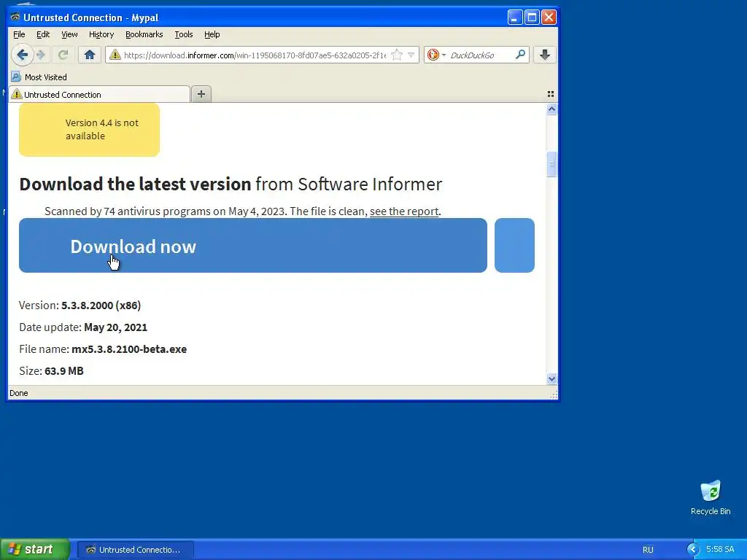747x560 pixels.
Task: Click the Untrusted Connection taskbar button
Action: [x=135, y=550]
